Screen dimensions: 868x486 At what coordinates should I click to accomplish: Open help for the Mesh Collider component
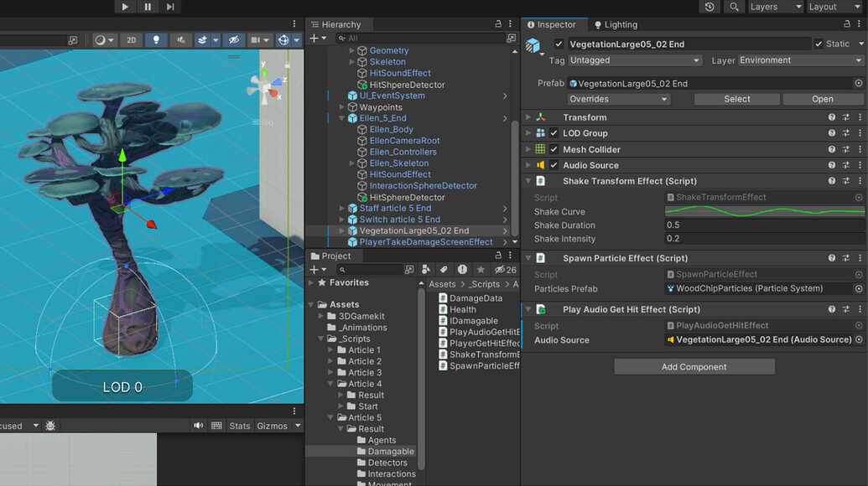[831, 149]
